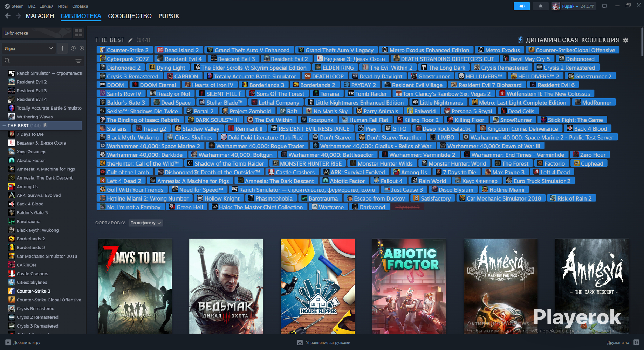Open the Ведьмак Дикая Охота cover thumbnail
This screenshot has height=350, width=644.
(226, 286)
